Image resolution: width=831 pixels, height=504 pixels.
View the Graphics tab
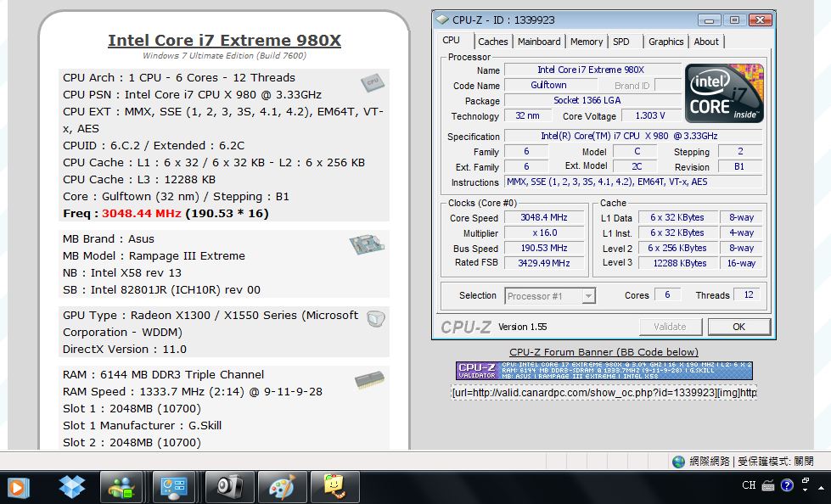[x=665, y=42]
